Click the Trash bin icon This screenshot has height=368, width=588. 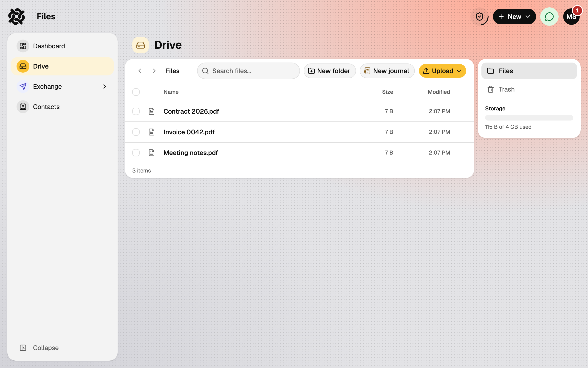(x=491, y=89)
